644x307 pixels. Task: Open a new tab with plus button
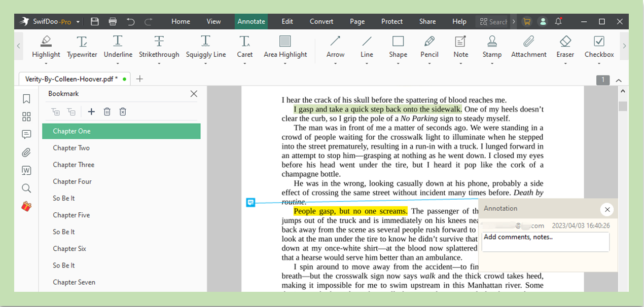pos(139,79)
